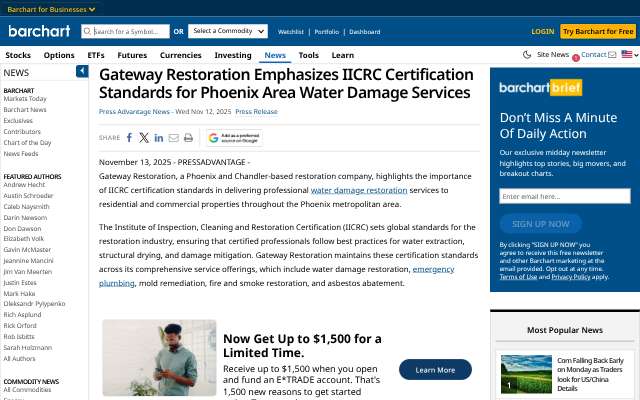The height and width of the screenshot is (400, 640).
Task: Select the News tab
Action: 275,55
